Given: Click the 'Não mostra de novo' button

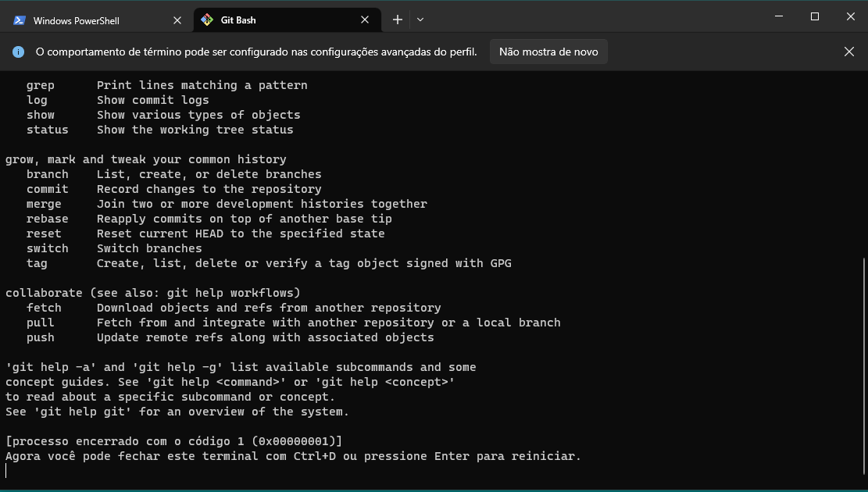Looking at the screenshot, I should 548,52.
